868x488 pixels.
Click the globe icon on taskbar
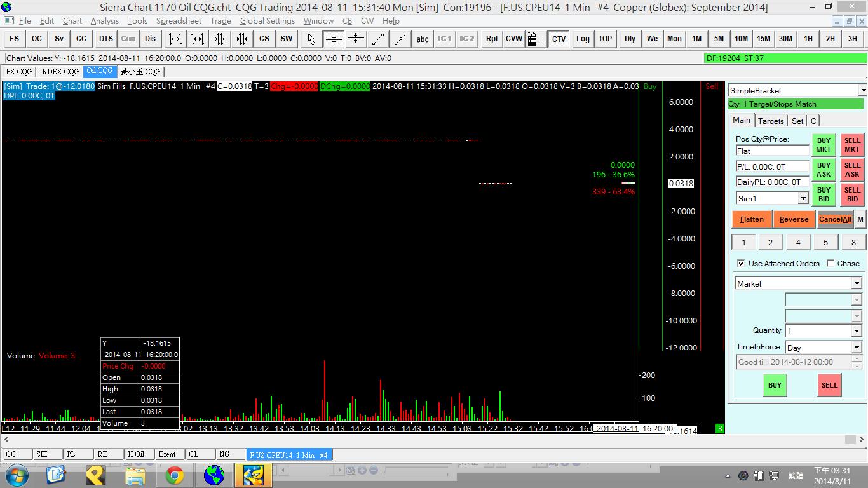click(214, 475)
